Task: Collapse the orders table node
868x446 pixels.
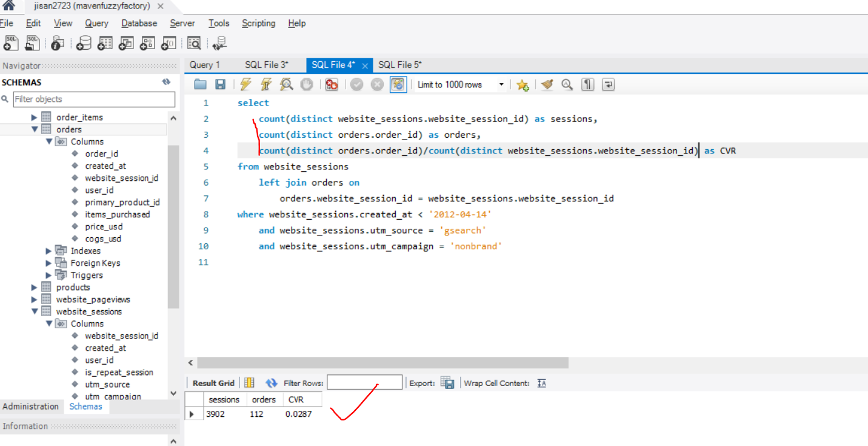Action: coord(35,129)
